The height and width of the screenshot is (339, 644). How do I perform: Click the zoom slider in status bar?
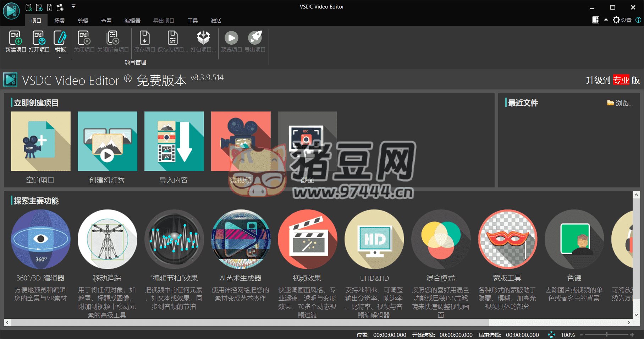pyautogui.click(x=607, y=335)
